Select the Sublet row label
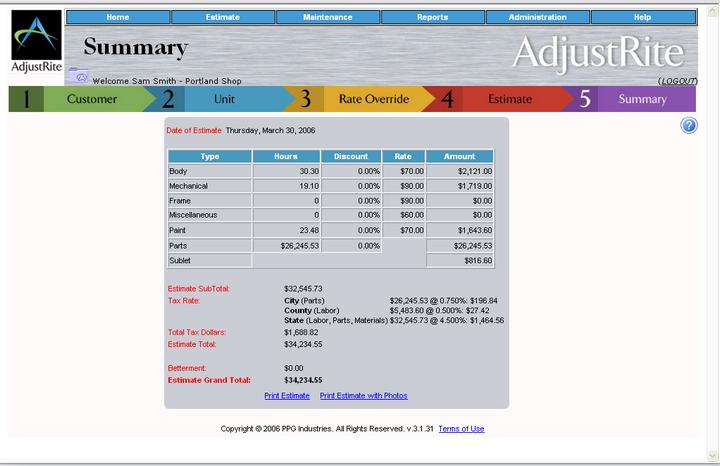The height and width of the screenshot is (466, 720). (x=180, y=260)
